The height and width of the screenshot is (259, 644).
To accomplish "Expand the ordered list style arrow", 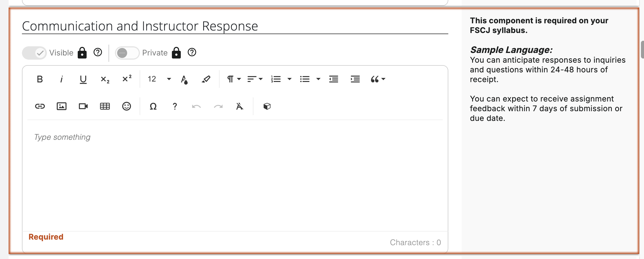I will pos(289,79).
